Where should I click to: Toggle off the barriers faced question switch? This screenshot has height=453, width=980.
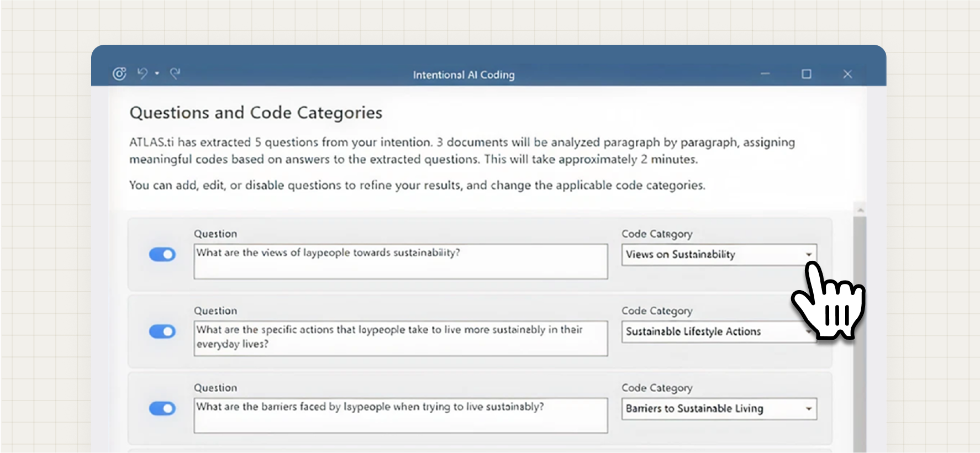point(162,408)
